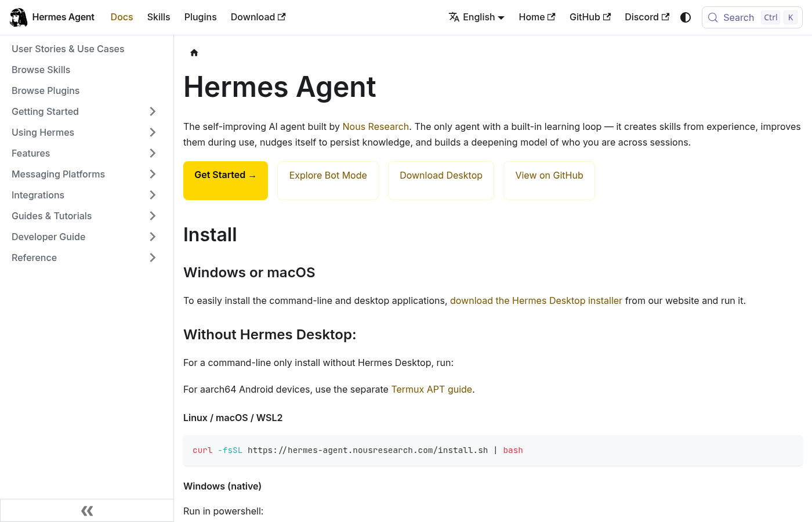Image resolution: width=812 pixels, height=522 pixels.
Task: Click the home breadcrumb icon
Action: 194,53
